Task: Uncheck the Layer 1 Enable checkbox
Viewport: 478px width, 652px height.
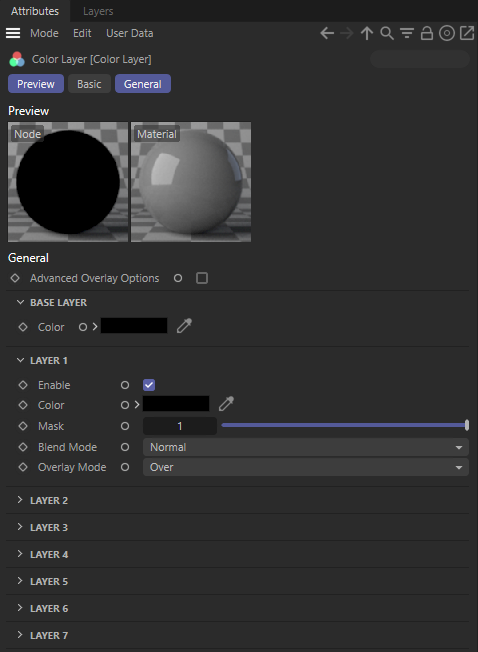Action: pyautogui.click(x=149, y=385)
